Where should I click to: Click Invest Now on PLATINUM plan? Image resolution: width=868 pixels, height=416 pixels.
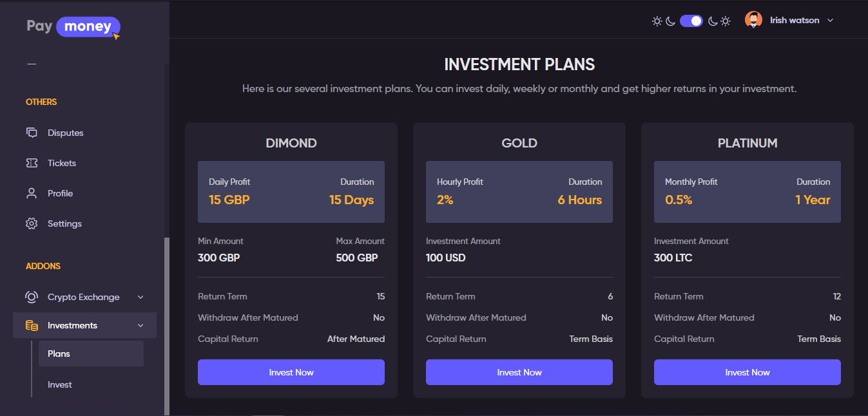pos(747,372)
